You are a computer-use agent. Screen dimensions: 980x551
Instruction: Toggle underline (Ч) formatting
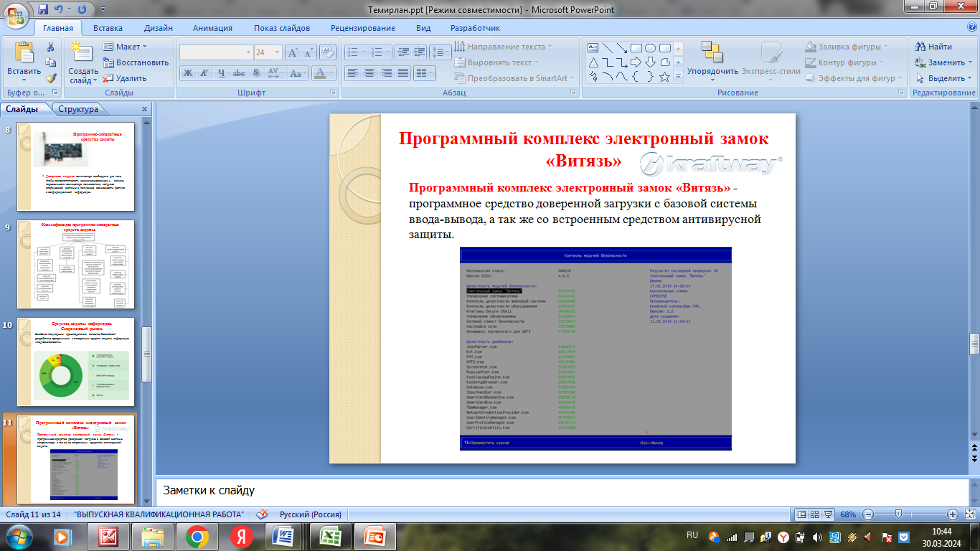click(222, 73)
